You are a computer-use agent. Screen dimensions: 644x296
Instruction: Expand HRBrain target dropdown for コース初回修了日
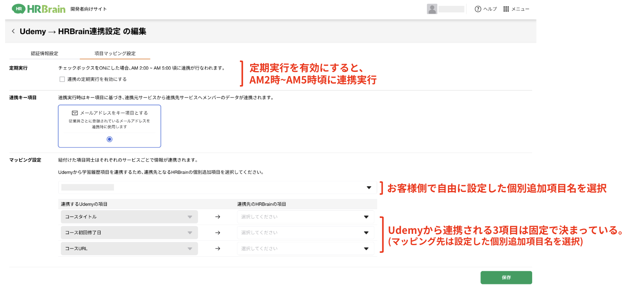coord(305,233)
